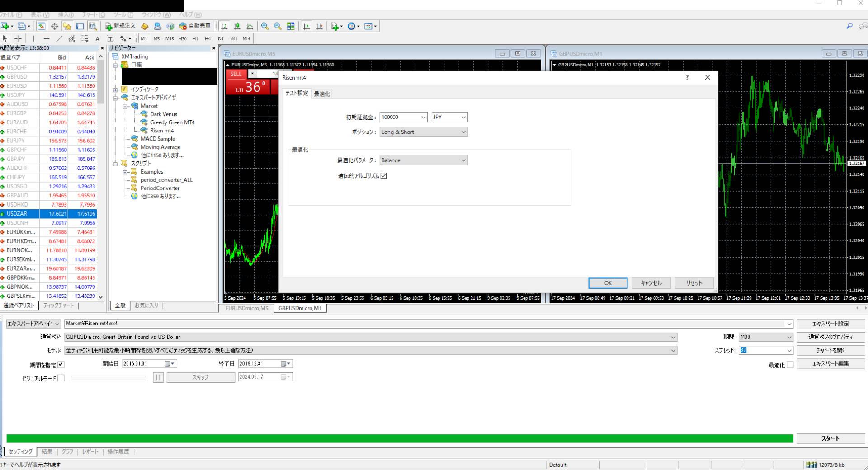
Task: Select the trendline drawing tool
Action: click(59, 38)
